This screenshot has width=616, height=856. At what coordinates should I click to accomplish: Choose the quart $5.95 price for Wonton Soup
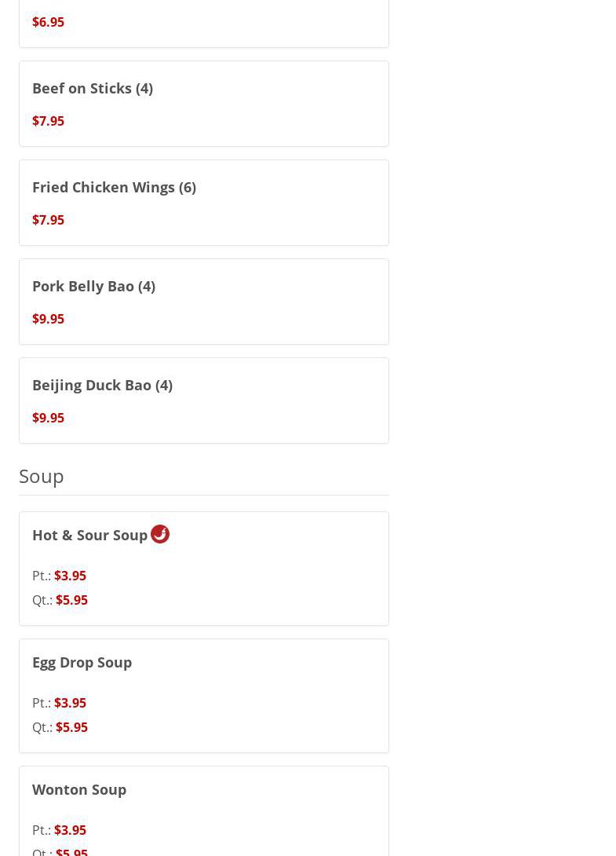(x=71, y=851)
